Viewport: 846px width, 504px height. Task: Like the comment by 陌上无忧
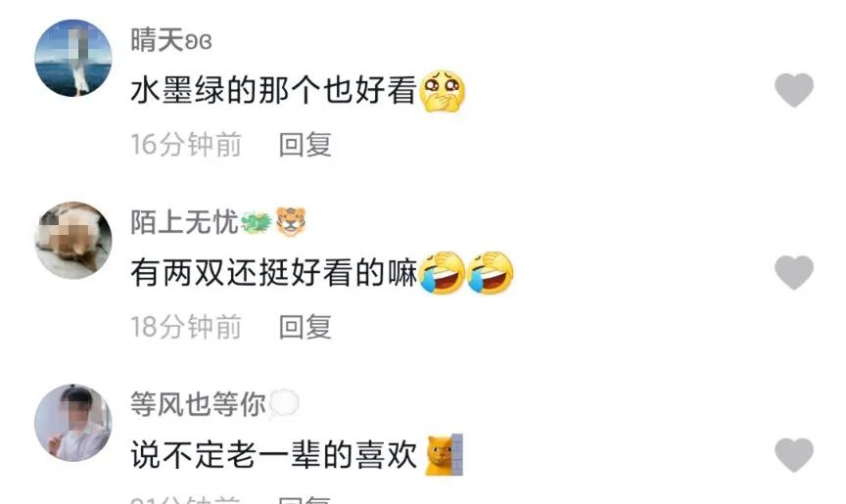point(794,272)
